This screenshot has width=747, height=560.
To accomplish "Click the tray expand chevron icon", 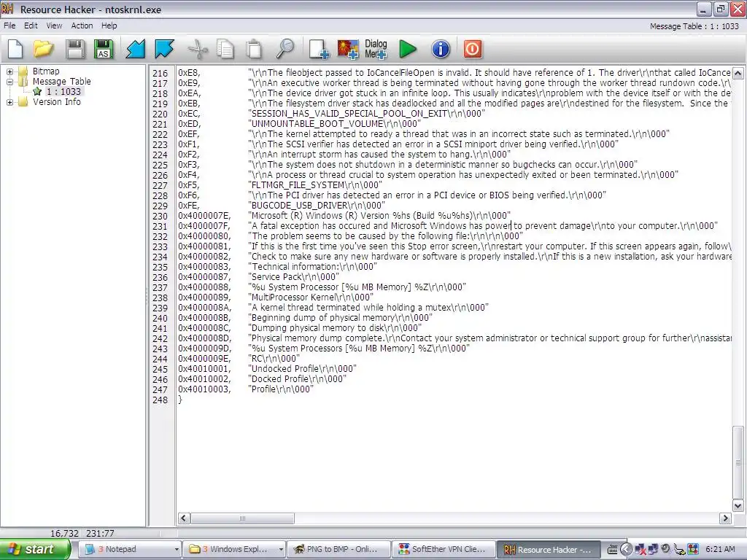I will pyautogui.click(x=626, y=550).
